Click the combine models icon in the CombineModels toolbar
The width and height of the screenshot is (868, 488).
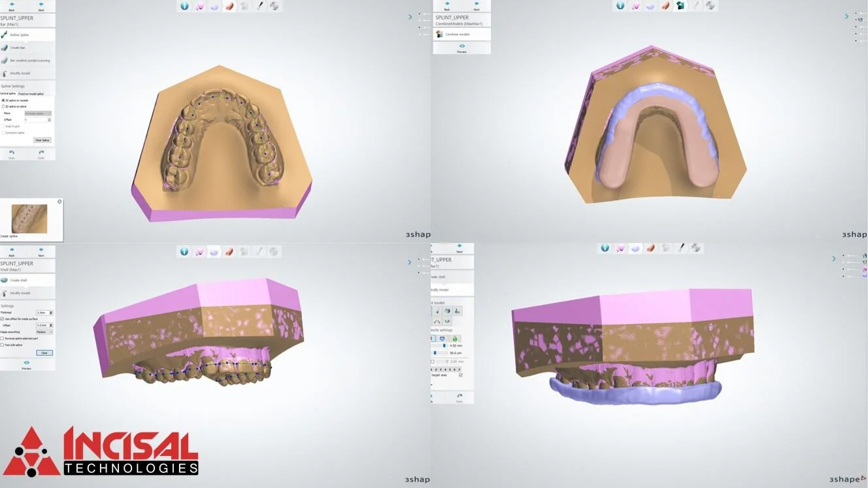[x=680, y=6]
